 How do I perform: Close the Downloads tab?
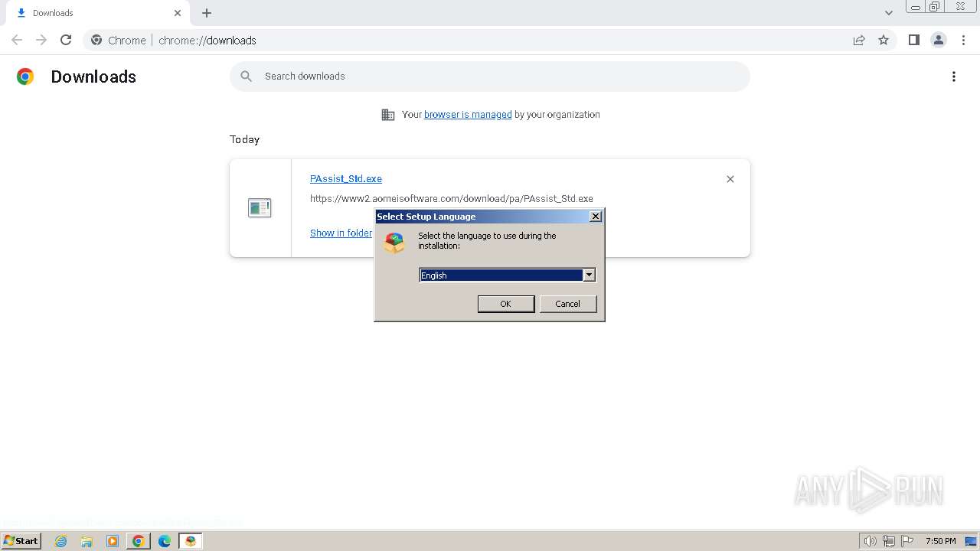[x=178, y=13]
